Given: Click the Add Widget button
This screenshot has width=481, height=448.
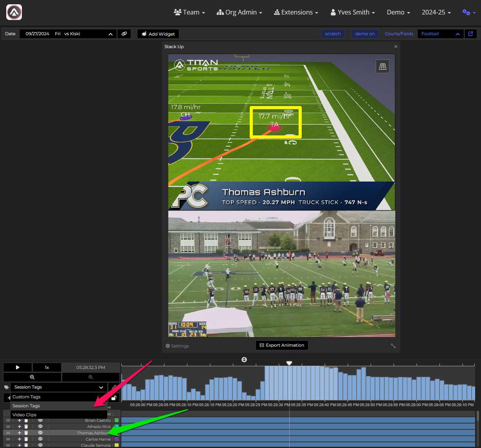Looking at the screenshot, I should coord(158,34).
